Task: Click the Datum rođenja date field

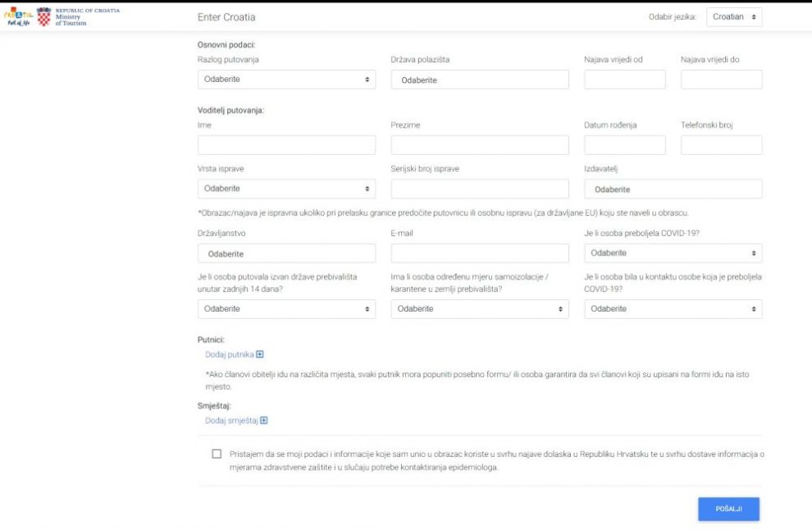Action: pos(624,145)
